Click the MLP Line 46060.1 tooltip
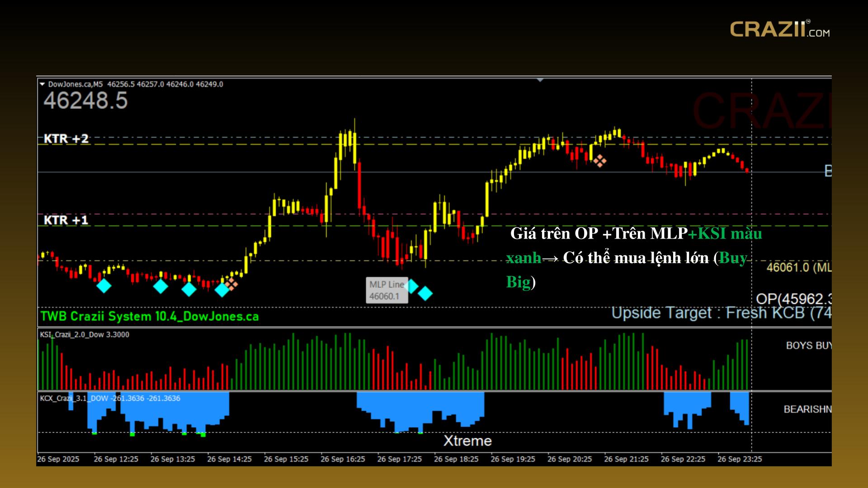This screenshot has height=488, width=868. click(x=387, y=290)
